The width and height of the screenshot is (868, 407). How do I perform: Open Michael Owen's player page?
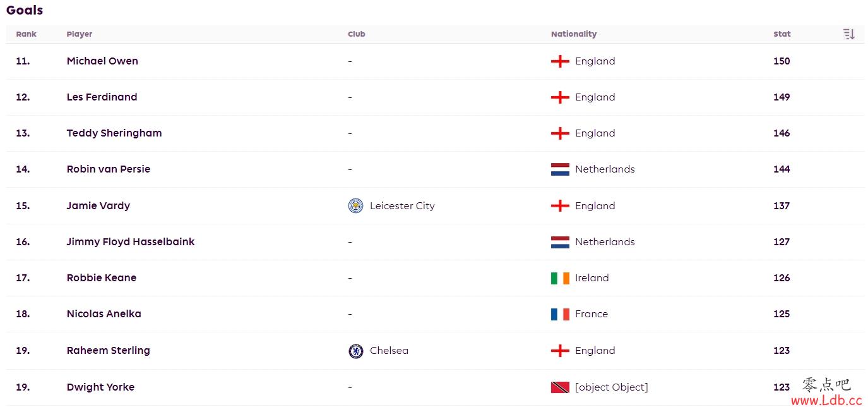[102, 61]
